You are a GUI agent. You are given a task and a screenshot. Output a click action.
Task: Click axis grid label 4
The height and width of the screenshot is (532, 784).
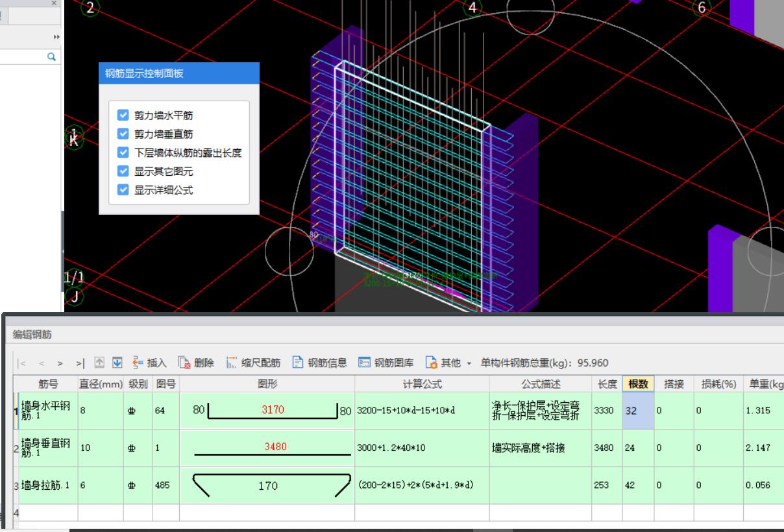click(x=472, y=8)
